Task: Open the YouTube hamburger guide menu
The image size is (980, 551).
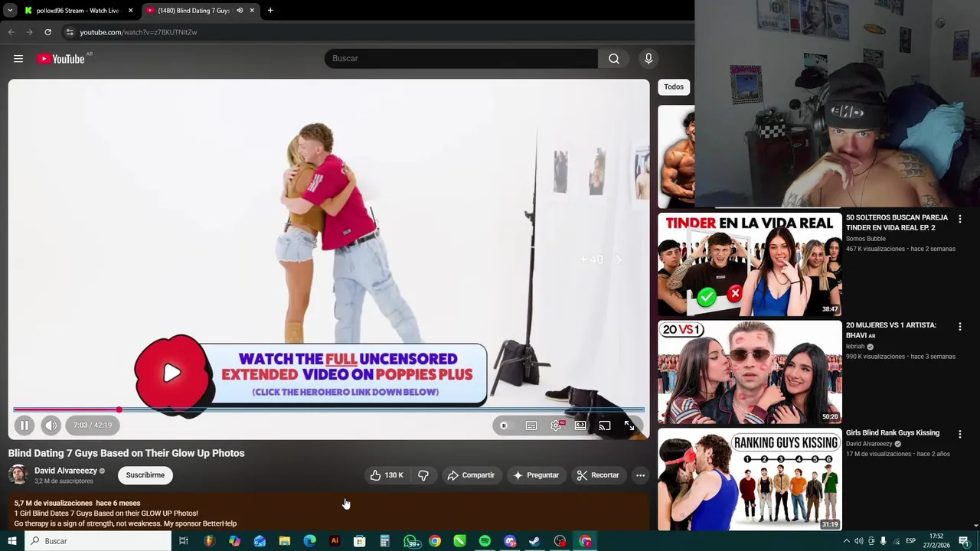Action: pos(18,58)
